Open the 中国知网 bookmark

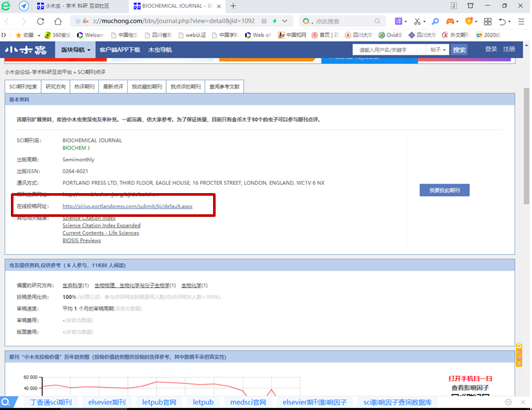[x=292, y=35]
